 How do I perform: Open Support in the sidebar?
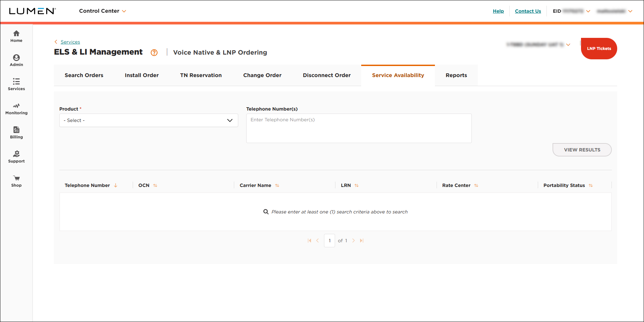[x=16, y=157]
